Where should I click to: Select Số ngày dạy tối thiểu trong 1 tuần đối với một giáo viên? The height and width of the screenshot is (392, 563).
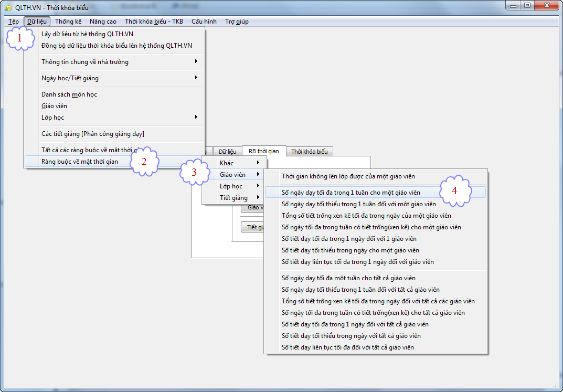pos(376,204)
